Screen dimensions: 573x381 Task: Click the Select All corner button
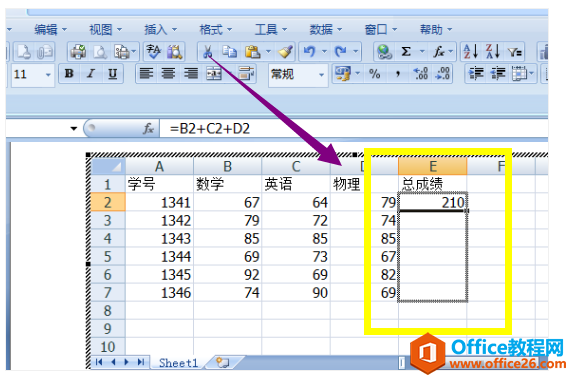[108, 167]
